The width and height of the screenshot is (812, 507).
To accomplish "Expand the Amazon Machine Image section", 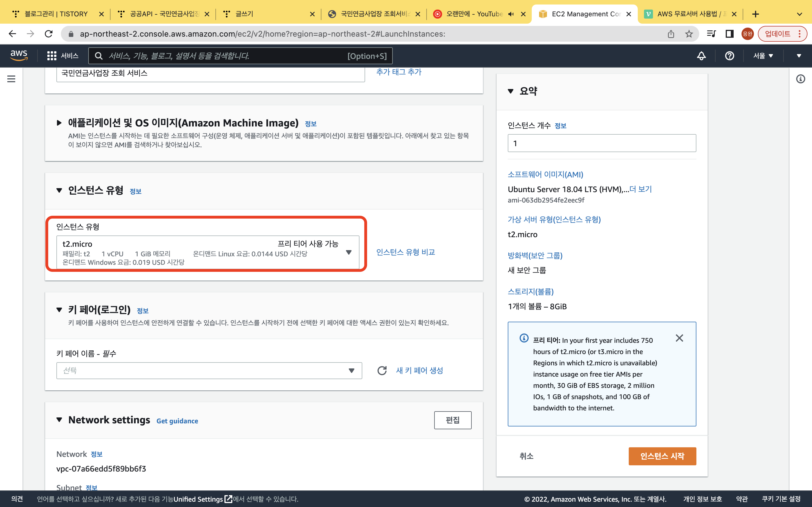I will click(x=59, y=123).
